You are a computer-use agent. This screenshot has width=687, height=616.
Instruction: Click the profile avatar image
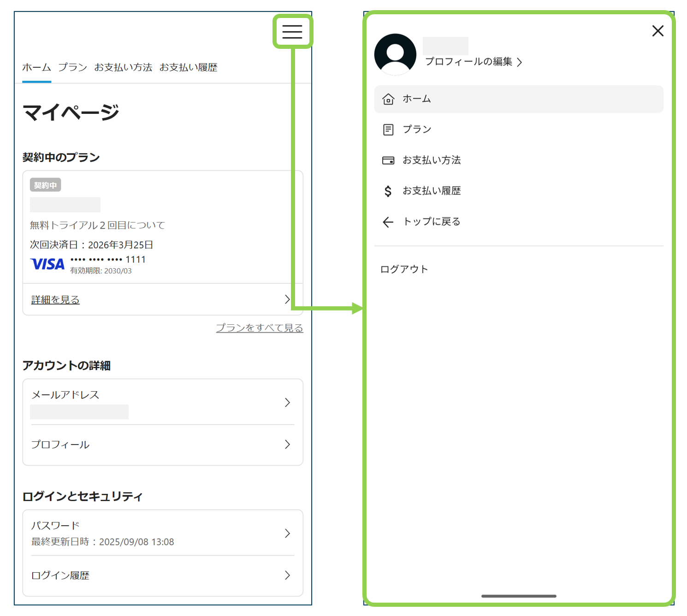(x=395, y=54)
